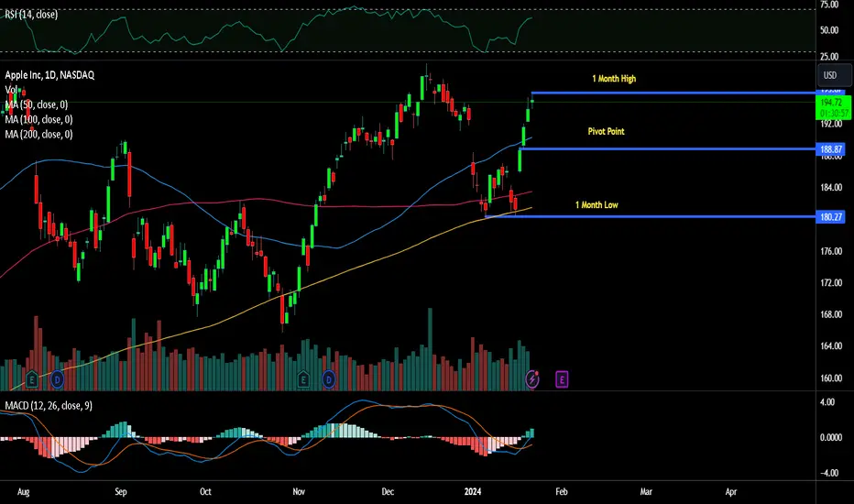Click the purple upcoming earnings E marker
Screen dimensions: 854x504
coord(562,379)
